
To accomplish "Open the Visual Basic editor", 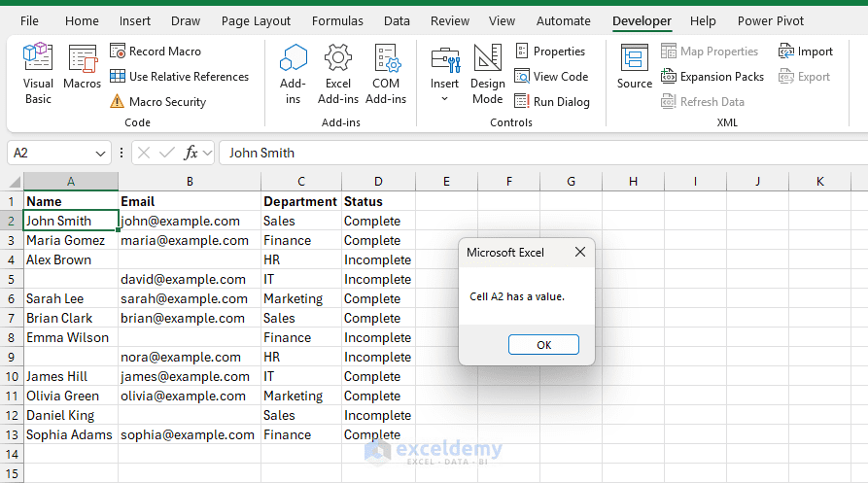I will (38, 74).
